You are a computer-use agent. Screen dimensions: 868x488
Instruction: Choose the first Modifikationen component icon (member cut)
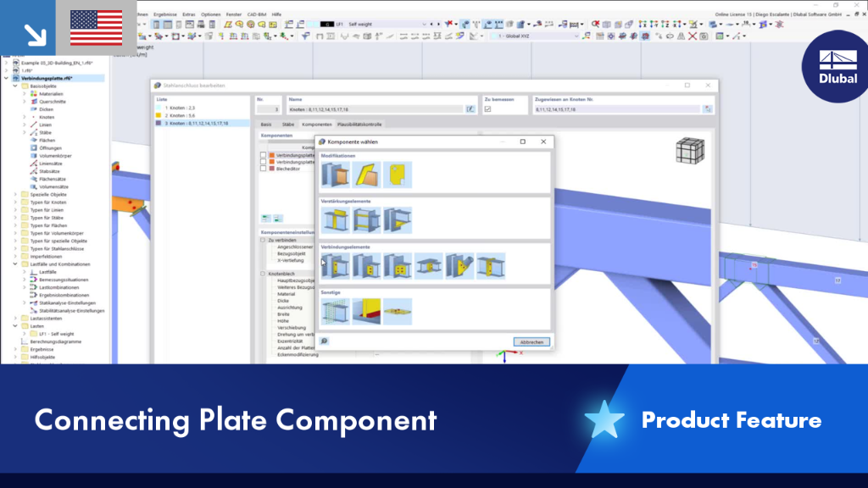[x=335, y=175]
